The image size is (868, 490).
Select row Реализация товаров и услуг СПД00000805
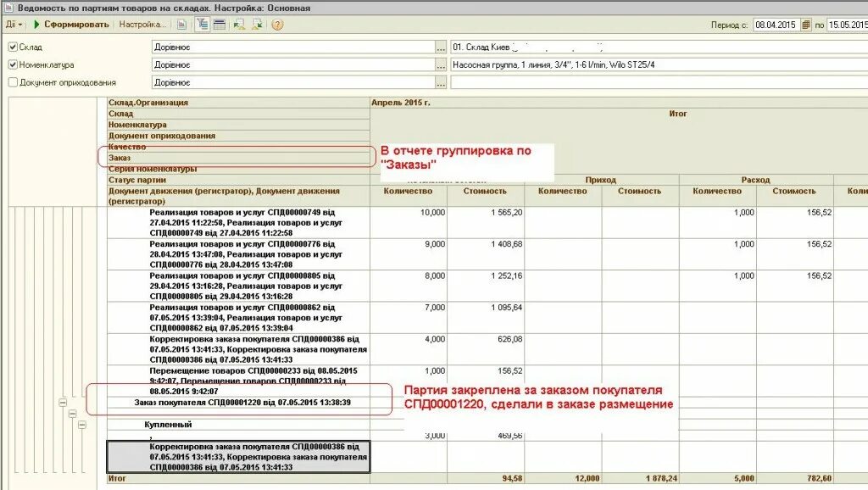[238, 286]
